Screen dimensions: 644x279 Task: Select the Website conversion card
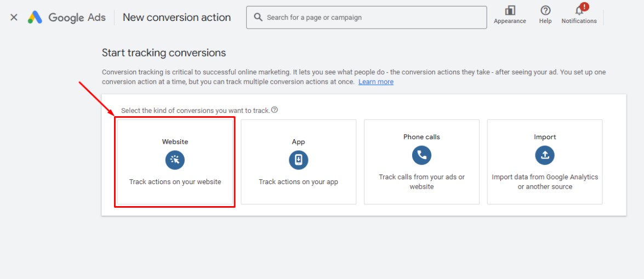point(174,162)
